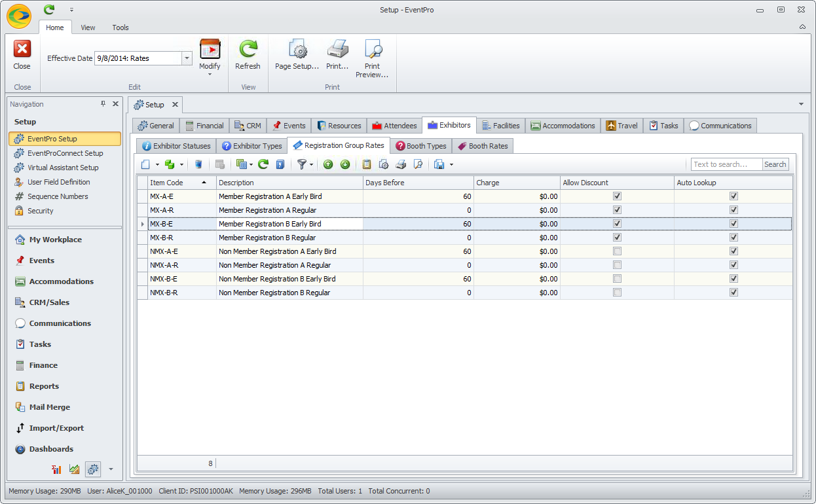This screenshot has width=816, height=504.
Task: Click the sigma bar chart icon in navigation footer
Action: point(57,469)
